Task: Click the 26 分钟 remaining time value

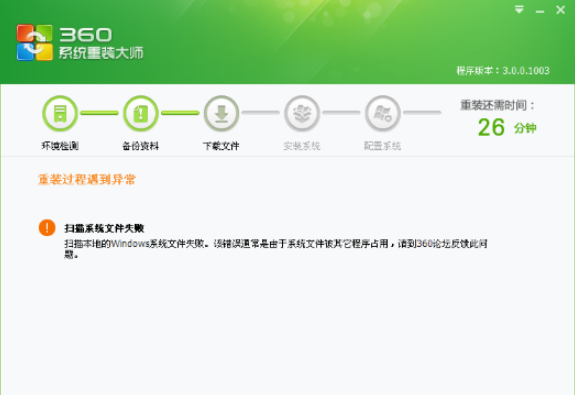Action: 507,127
